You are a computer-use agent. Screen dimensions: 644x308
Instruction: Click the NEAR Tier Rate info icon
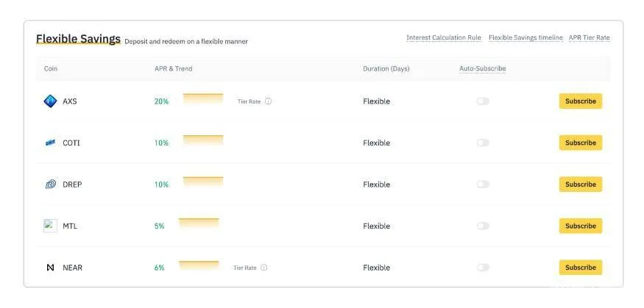264,268
